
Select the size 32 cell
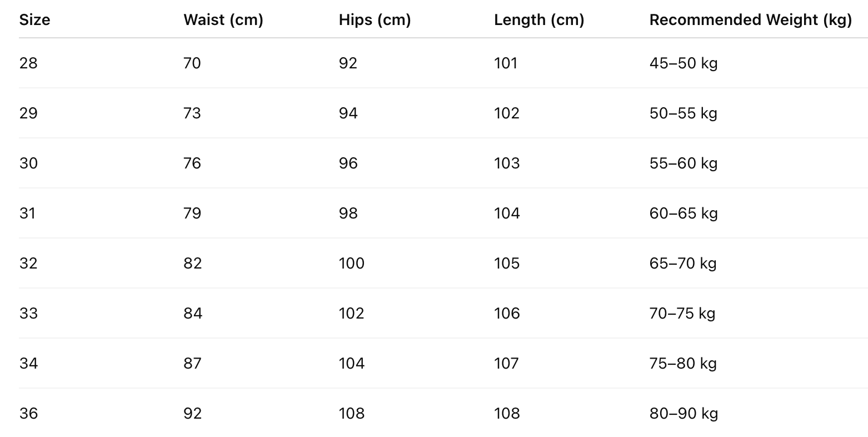tap(28, 264)
